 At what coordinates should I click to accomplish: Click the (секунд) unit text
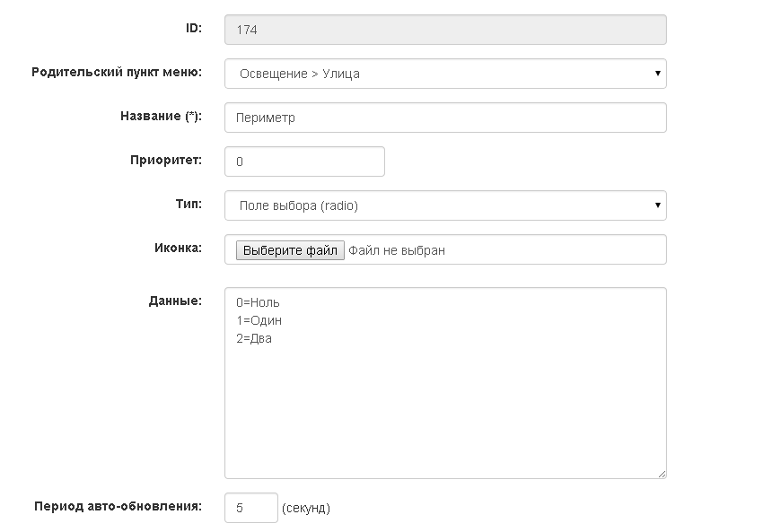(x=306, y=508)
